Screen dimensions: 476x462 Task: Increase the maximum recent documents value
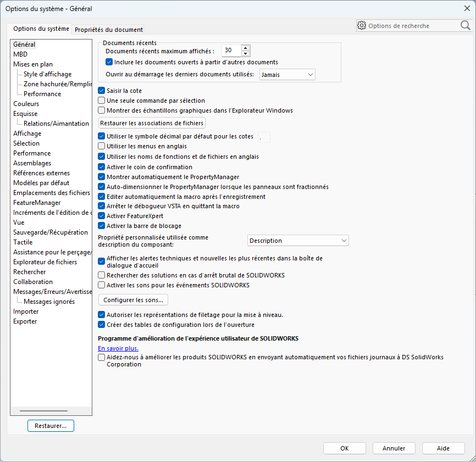(245, 48)
